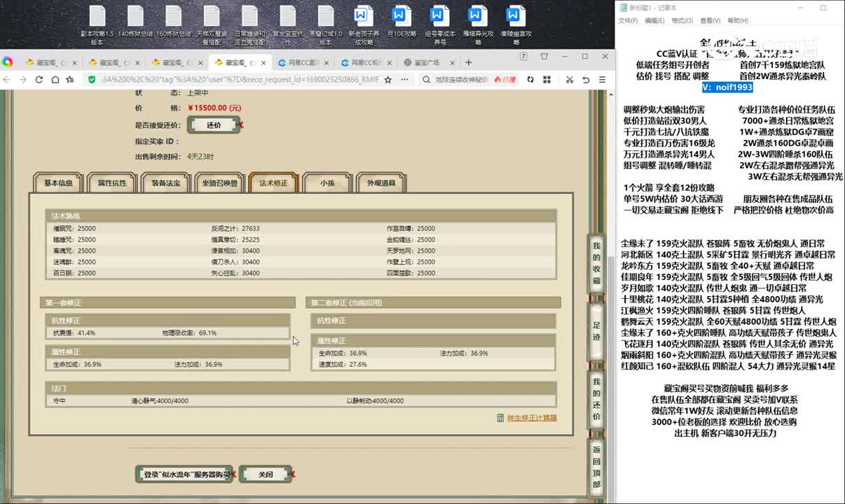Open Notepad 文件(F) menu

628,21
